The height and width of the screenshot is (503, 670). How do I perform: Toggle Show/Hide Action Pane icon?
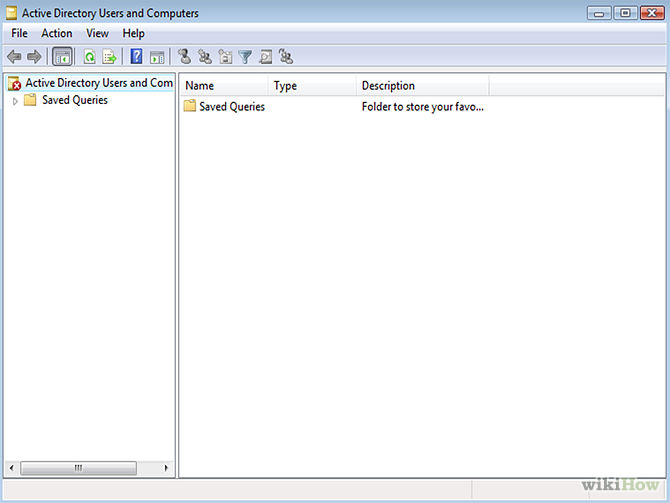pyautogui.click(x=157, y=57)
